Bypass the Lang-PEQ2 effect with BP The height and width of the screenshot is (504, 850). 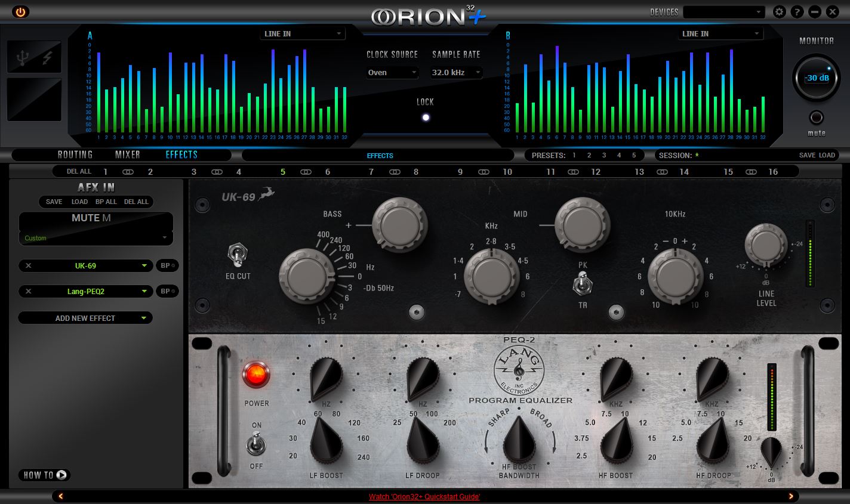(x=167, y=292)
